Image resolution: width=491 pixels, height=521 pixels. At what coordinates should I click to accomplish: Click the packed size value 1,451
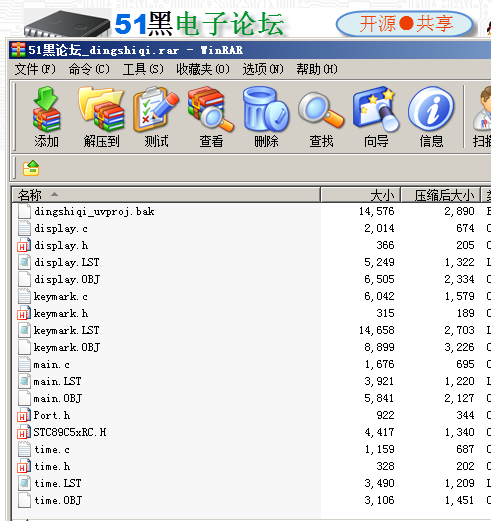[x=459, y=500]
